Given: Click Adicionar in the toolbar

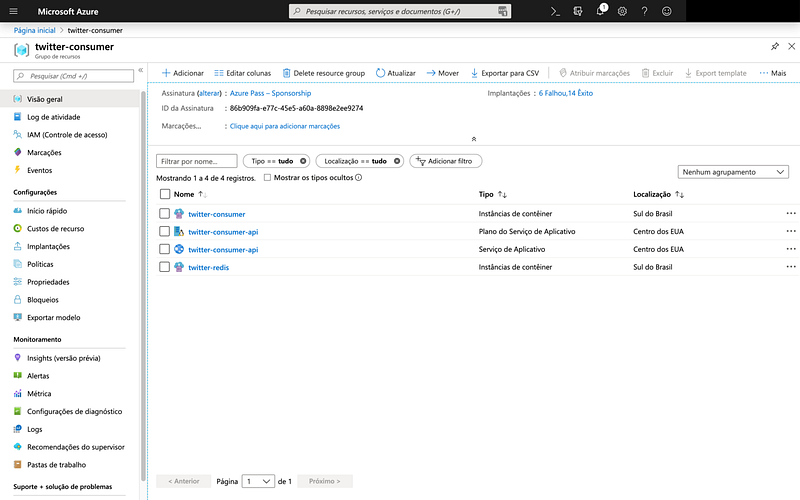Looking at the screenshot, I should point(183,73).
